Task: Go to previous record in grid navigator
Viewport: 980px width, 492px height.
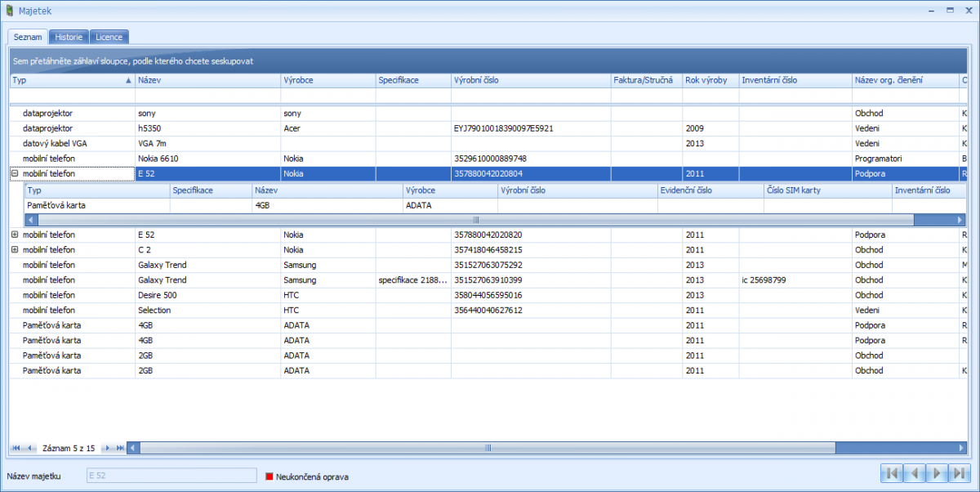Action: coord(30,448)
